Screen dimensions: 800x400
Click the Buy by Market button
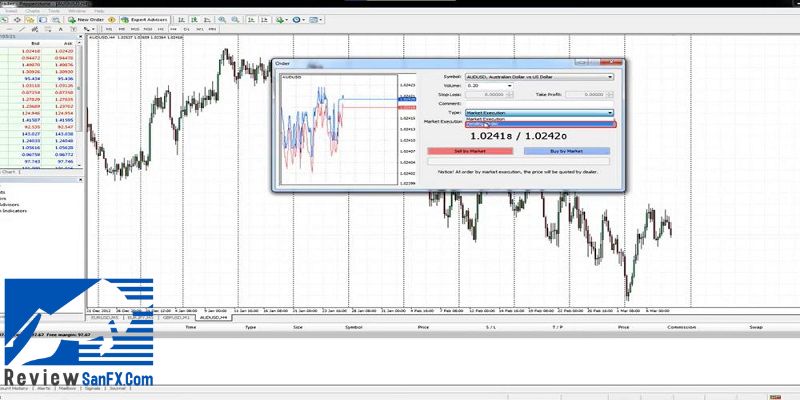point(566,152)
